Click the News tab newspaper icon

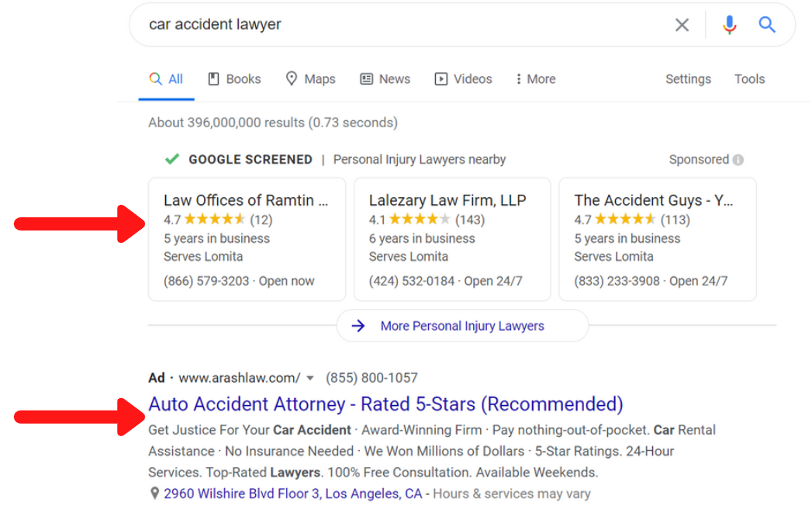pyautogui.click(x=366, y=79)
